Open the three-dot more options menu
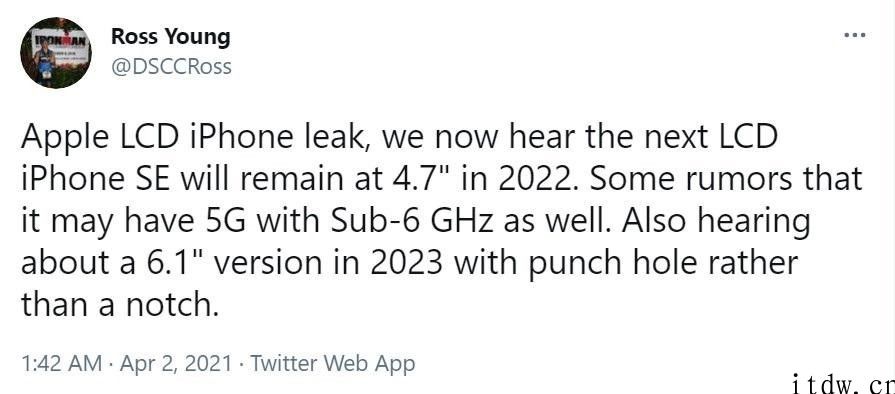 pyautogui.click(x=854, y=35)
